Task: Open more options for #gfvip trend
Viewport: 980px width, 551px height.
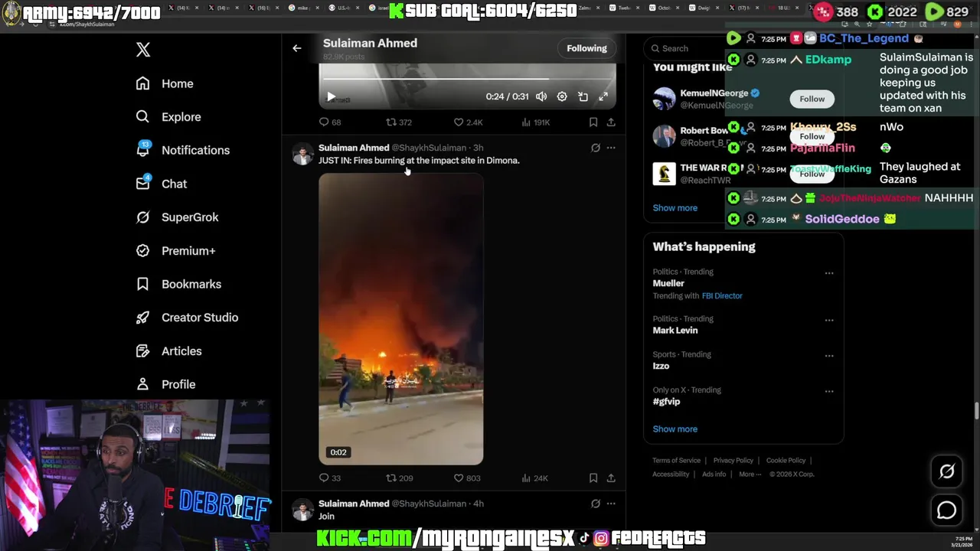Action: pyautogui.click(x=829, y=391)
